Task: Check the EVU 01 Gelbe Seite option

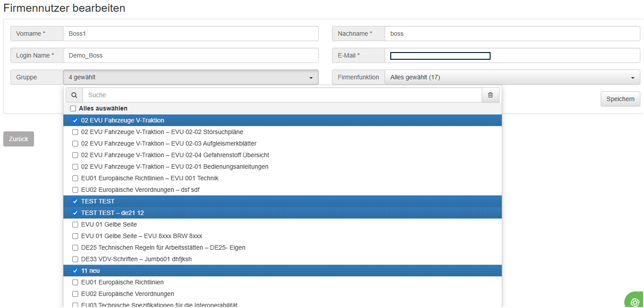Action: 75,224
